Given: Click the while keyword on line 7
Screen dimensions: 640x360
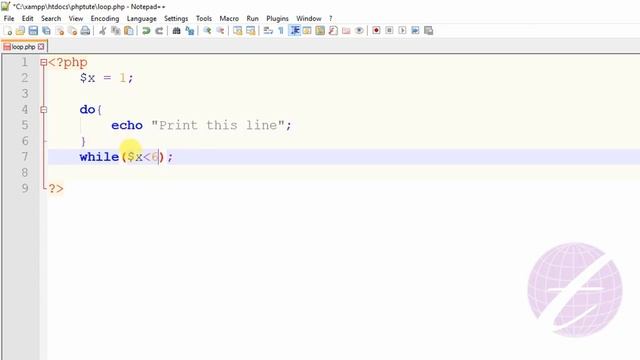Looking at the screenshot, I should coord(99,157).
